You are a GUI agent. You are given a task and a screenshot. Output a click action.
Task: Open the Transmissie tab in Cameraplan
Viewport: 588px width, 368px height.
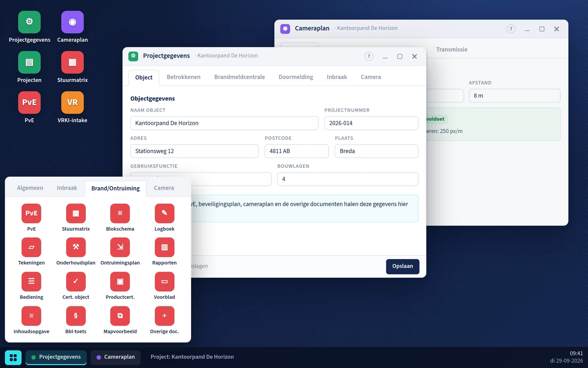point(452,49)
